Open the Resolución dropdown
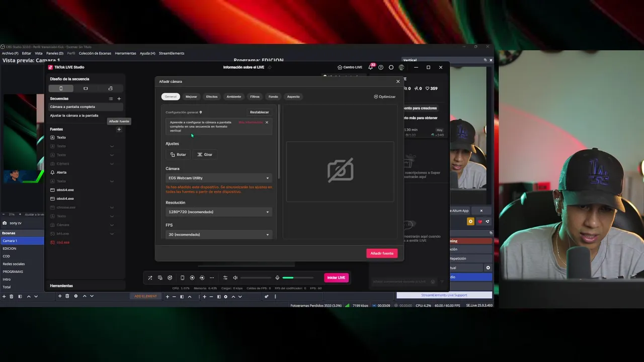This screenshot has width=644, height=362. coord(219,212)
